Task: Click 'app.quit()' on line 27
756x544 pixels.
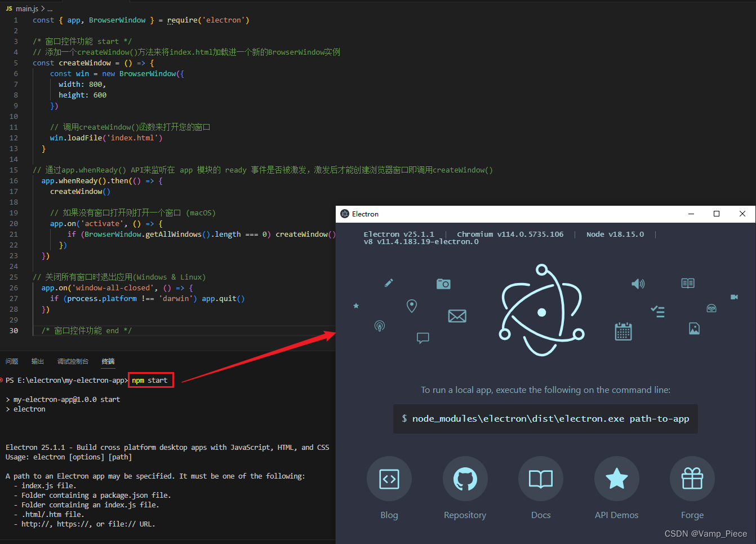Action: point(223,298)
